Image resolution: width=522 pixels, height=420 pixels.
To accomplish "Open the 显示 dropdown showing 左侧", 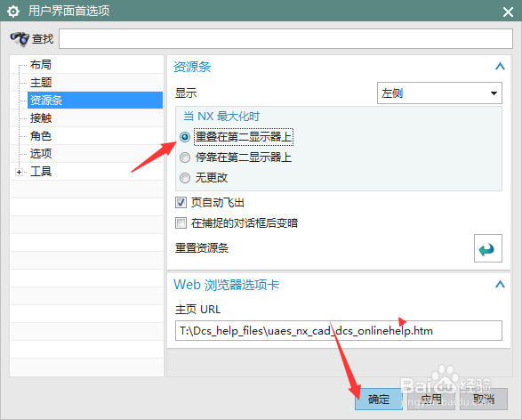I will tap(439, 93).
